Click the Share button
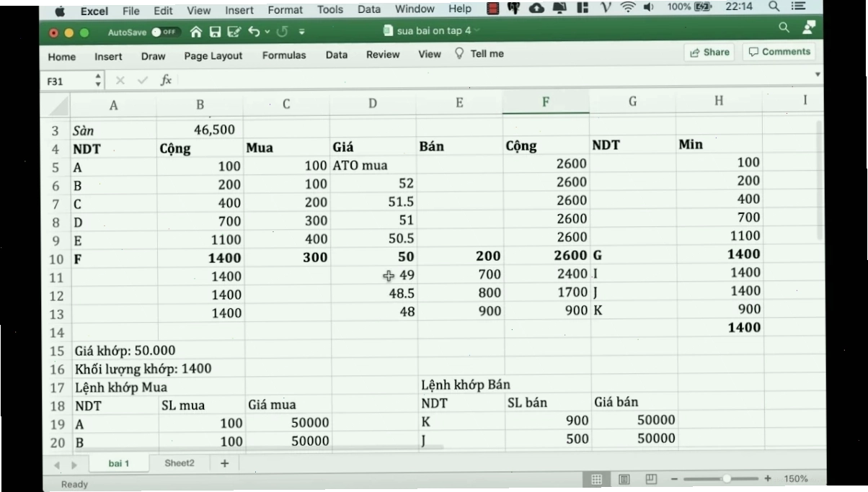 709,52
